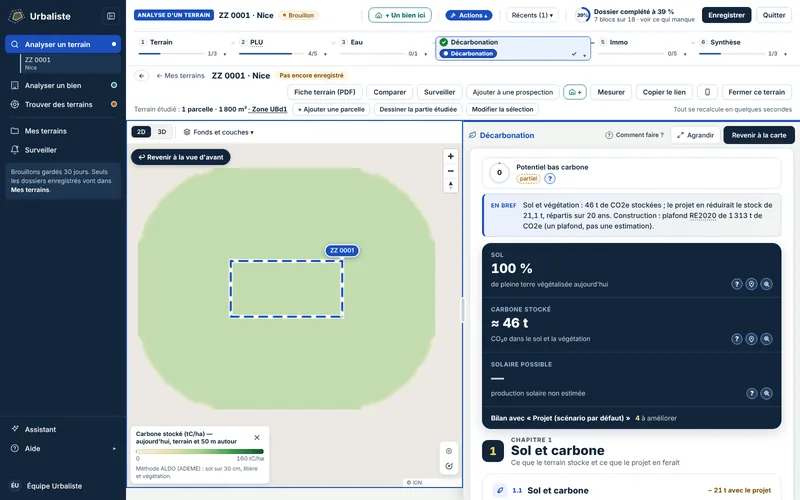Follow the Zone UBd1 link
Viewport: 800px width, 500px height.
click(269, 109)
